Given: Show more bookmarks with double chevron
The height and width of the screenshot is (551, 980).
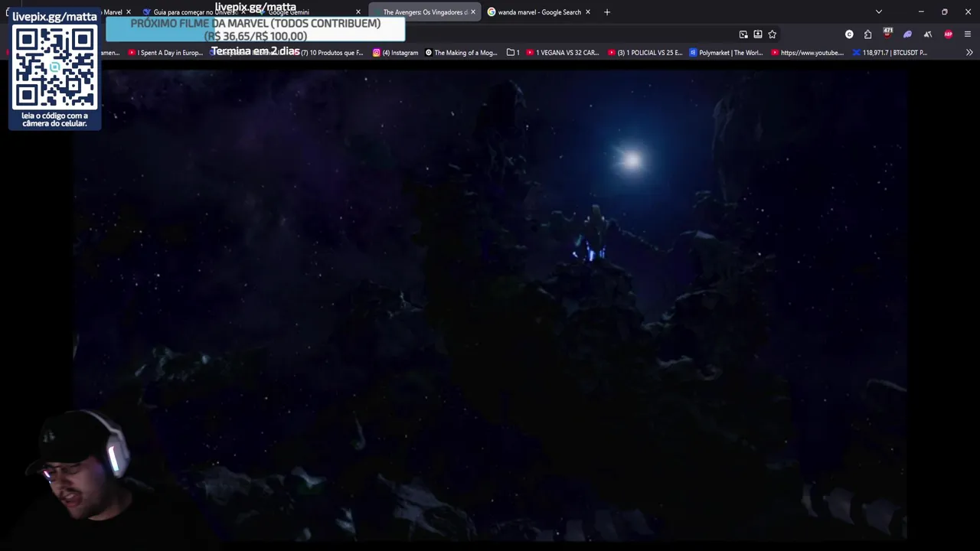Looking at the screenshot, I should [x=969, y=53].
